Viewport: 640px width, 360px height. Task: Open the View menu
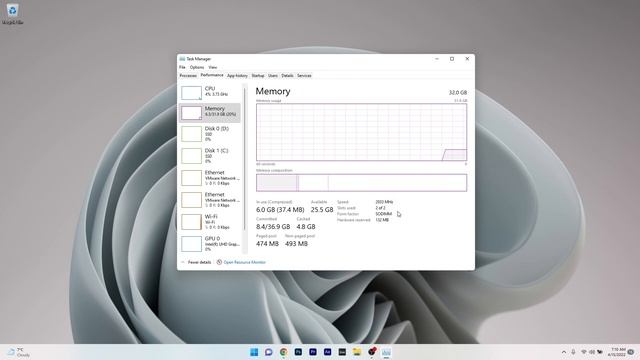coord(213,67)
